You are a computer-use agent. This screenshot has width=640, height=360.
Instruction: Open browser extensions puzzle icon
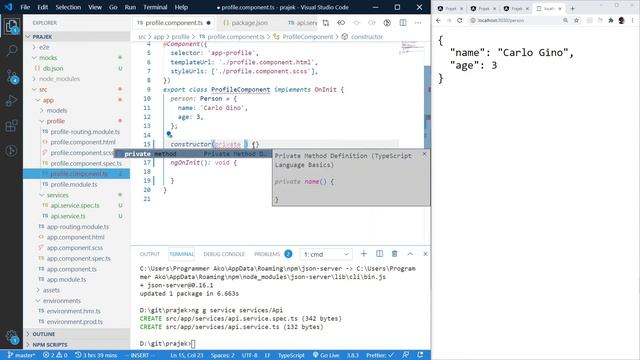(x=611, y=20)
